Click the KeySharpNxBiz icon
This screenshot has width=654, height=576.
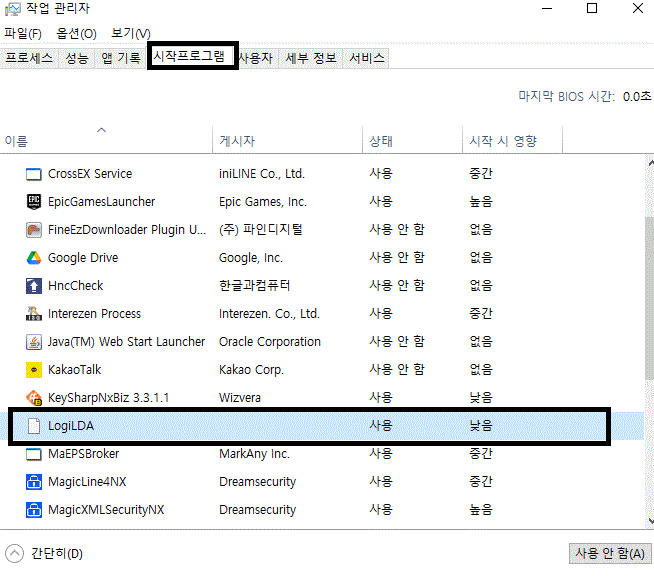[x=34, y=397]
